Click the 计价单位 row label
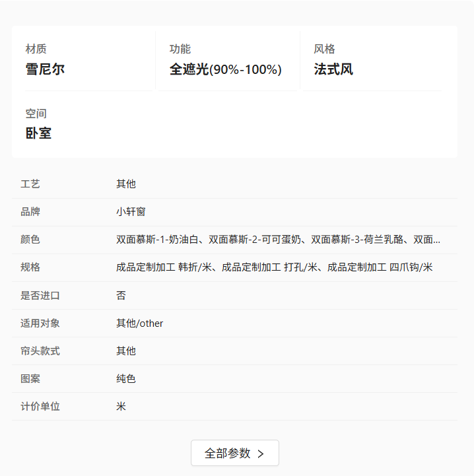 pyautogui.click(x=40, y=407)
